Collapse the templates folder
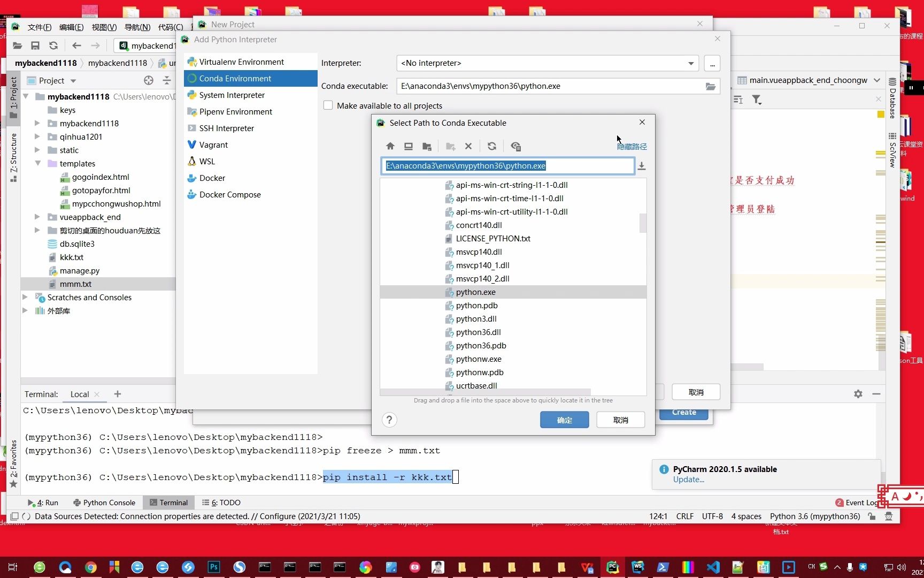The height and width of the screenshot is (578, 924). [37, 163]
